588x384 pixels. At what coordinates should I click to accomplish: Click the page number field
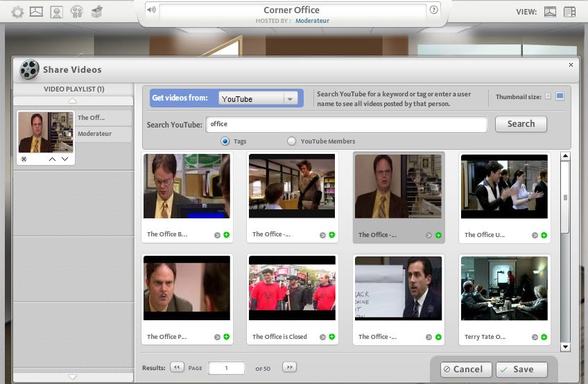tap(227, 368)
